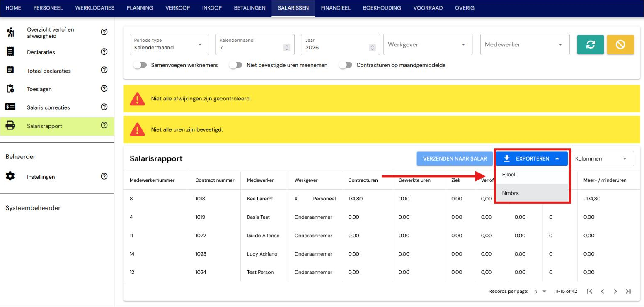Screen dimensions: 644x307
Task: Select Nmbrs from the export menu
Action: (x=532, y=193)
